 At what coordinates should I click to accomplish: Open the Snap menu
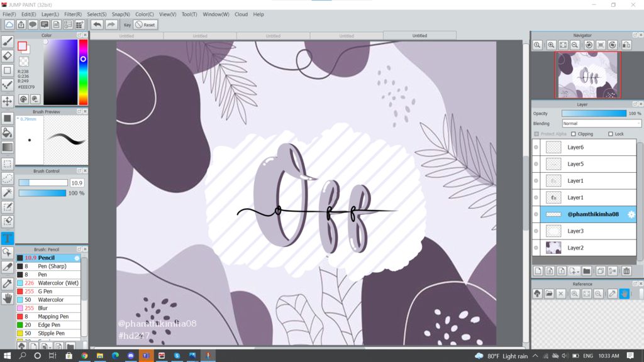click(x=121, y=14)
